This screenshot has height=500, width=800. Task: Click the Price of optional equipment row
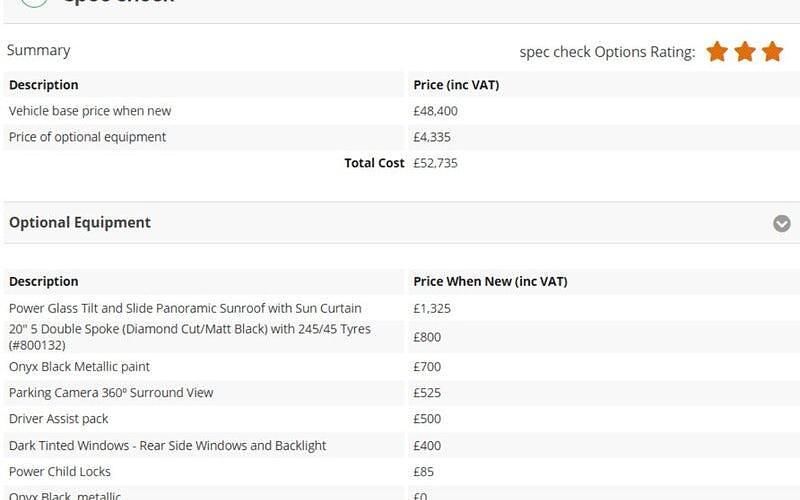(400, 137)
